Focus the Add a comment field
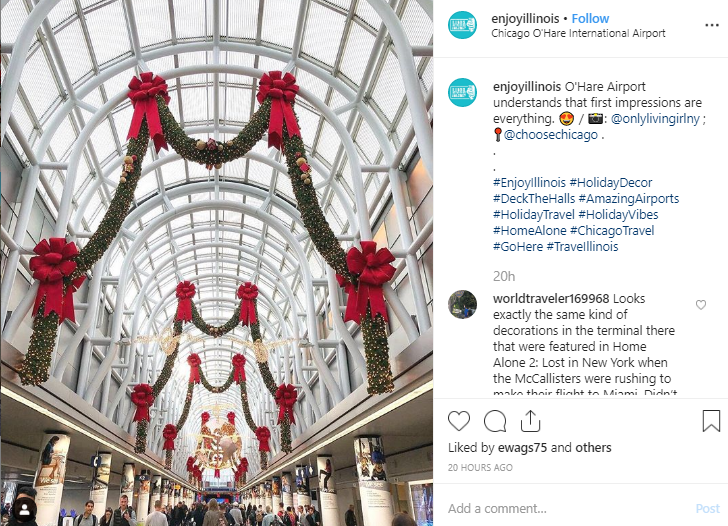Image resolution: width=728 pixels, height=526 pixels. coord(566,508)
